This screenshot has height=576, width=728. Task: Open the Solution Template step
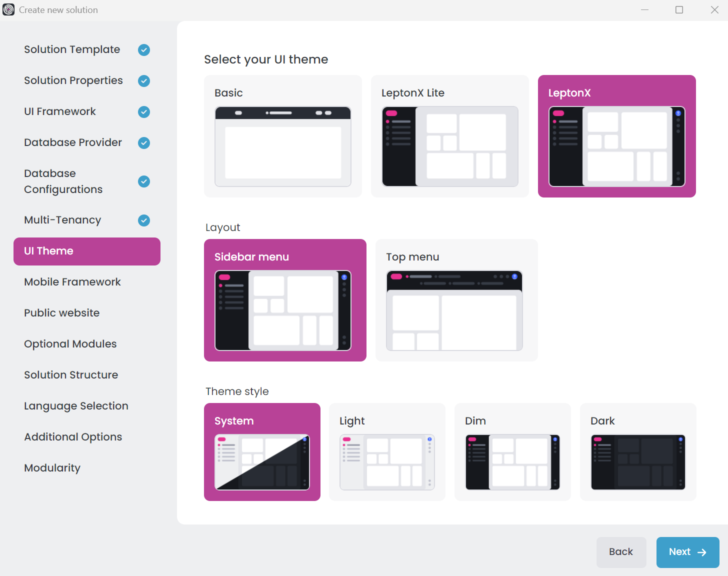coord(87,49)
